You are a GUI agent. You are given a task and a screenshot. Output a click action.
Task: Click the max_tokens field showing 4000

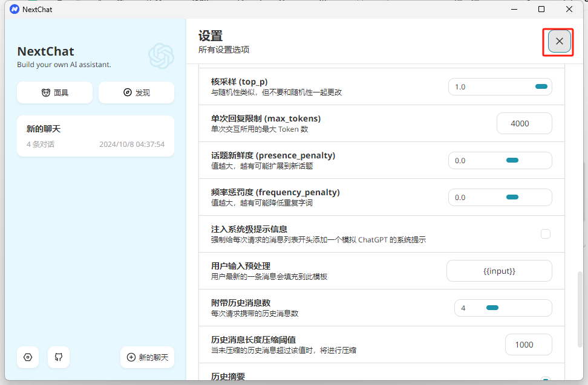[x=524, y=123]
